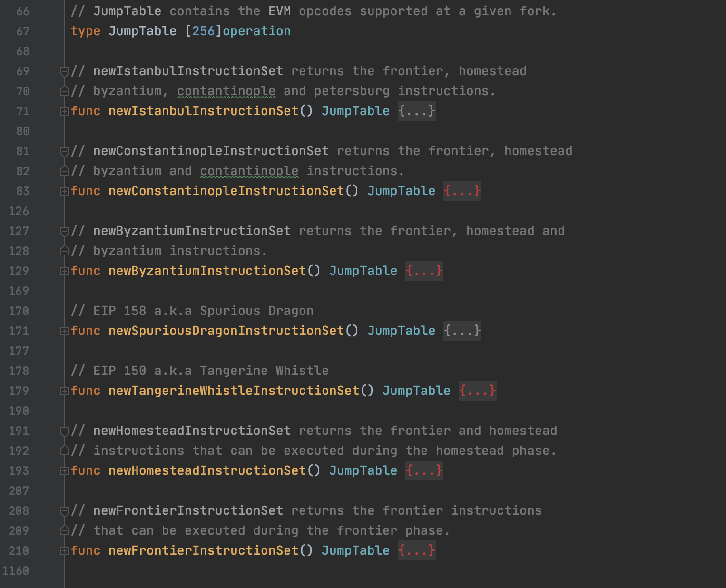This screenshot has width=726, height=588.
Task: Expand newByzantiumInstructionSet using its gutter fold icon
Action: coord(64,271)
